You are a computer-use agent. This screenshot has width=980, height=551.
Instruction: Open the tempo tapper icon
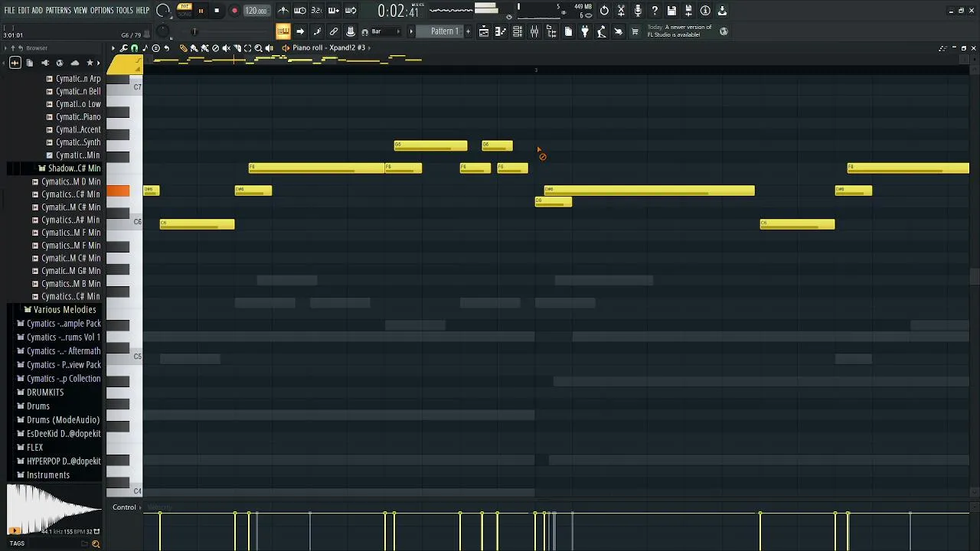601,31
